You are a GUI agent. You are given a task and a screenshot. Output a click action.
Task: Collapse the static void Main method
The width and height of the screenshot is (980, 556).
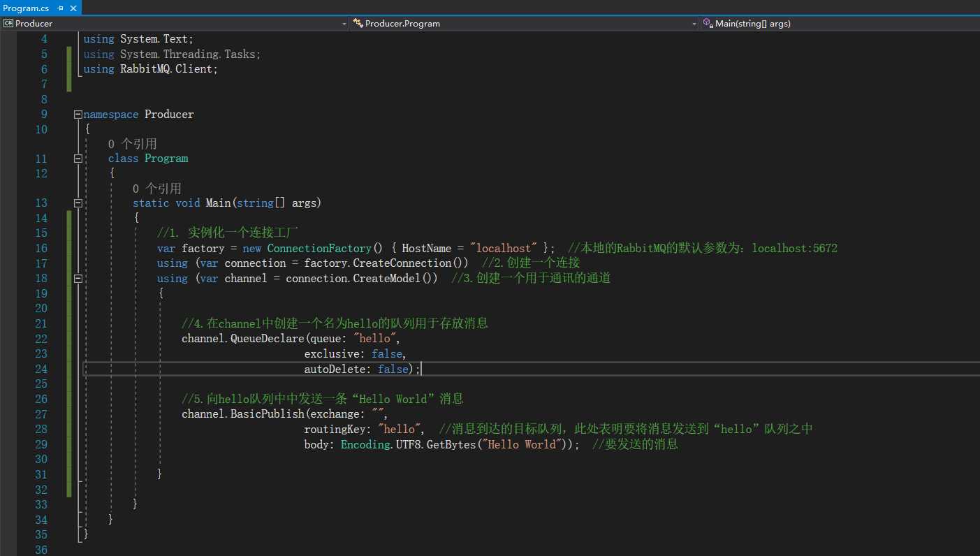78,203
